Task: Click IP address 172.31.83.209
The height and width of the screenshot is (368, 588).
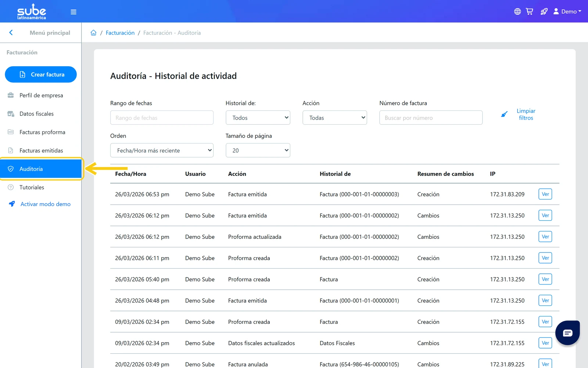Action: [x=507, y=194]
